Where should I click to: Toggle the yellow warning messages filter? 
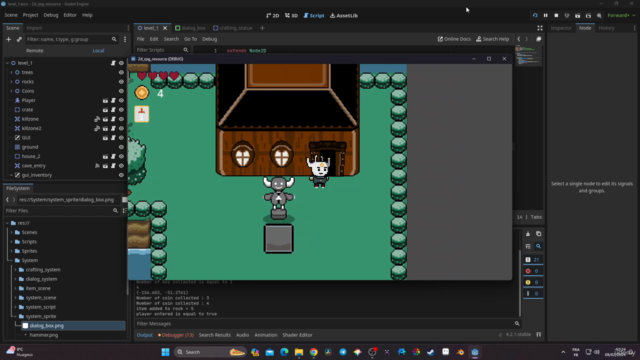(x=533, y=282)
